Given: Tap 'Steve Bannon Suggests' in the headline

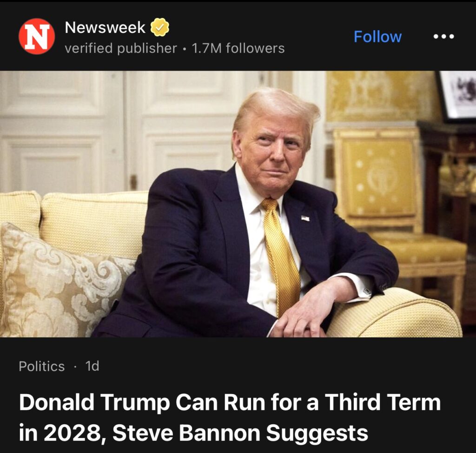Looking at the screenshot, I should coord(240,433).
